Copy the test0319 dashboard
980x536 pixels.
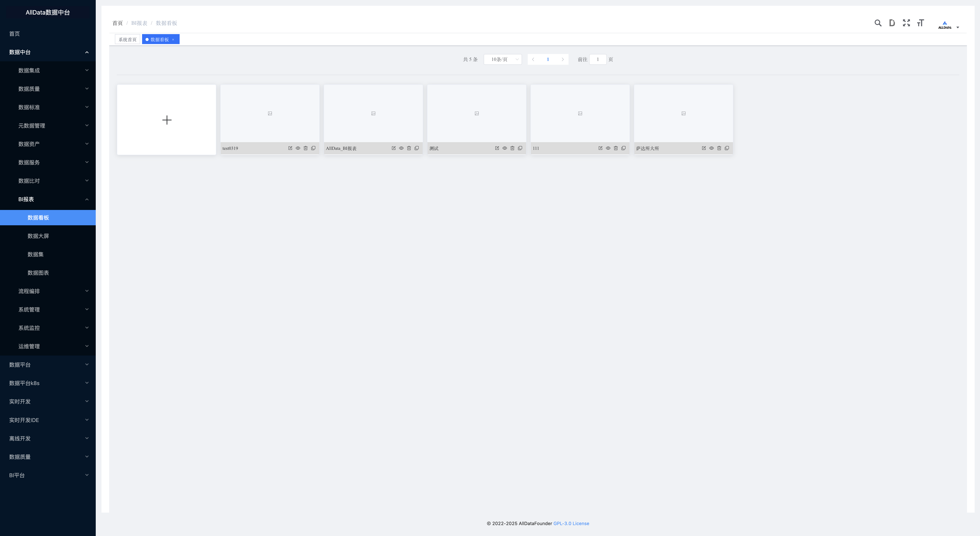click(x=313, y=148)
